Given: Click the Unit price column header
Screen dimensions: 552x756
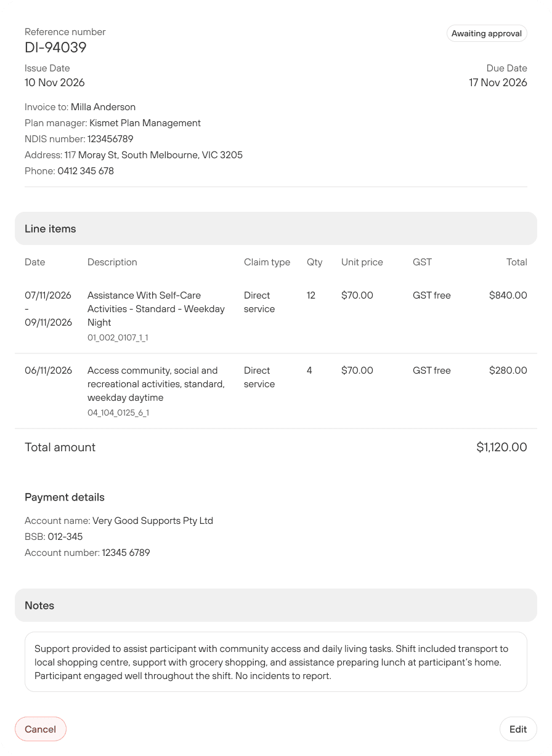Looking at the screenshot, I should (362, 262).
